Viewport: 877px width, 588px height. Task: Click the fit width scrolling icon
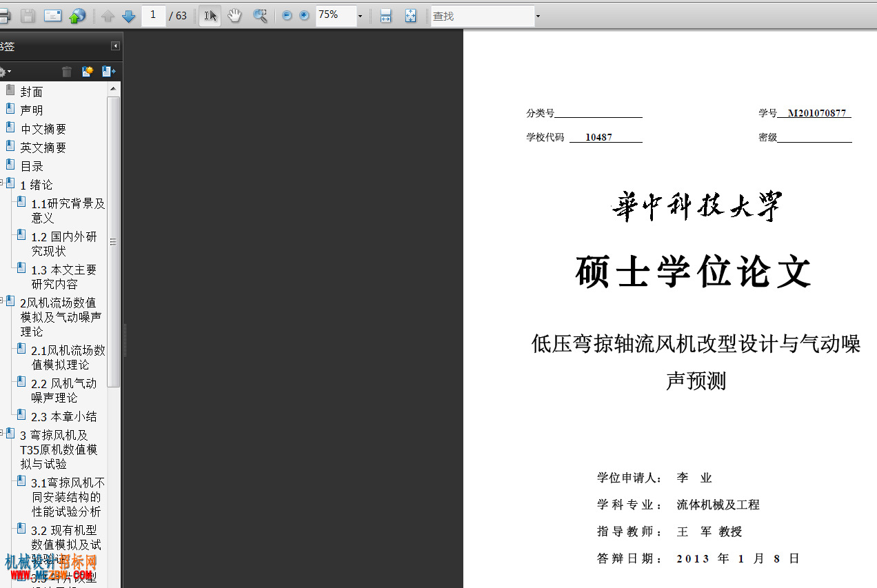coord(386,16)
